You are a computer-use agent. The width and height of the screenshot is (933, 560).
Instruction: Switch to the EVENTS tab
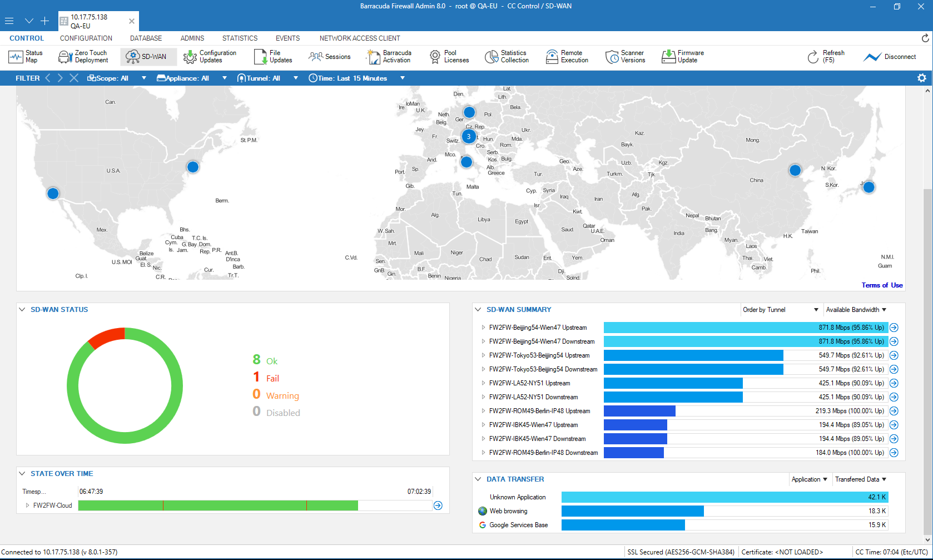pos(288,38)
